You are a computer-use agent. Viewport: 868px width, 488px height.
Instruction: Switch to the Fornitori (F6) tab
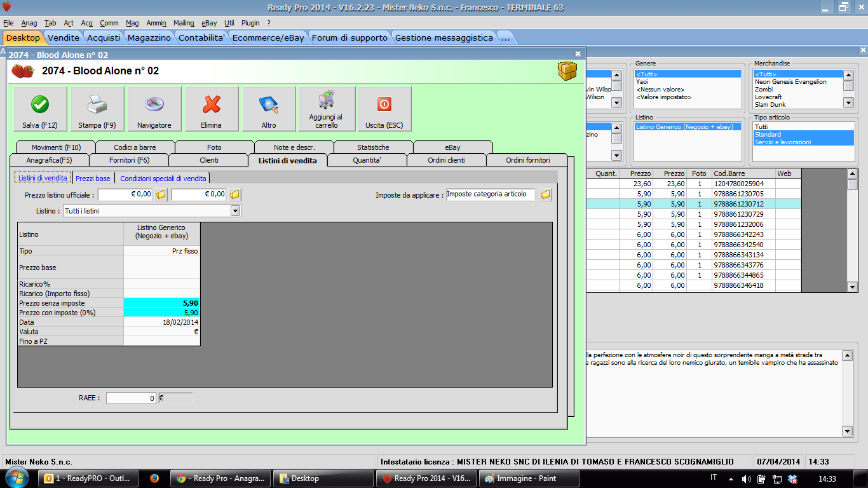[x=129, y=160]
